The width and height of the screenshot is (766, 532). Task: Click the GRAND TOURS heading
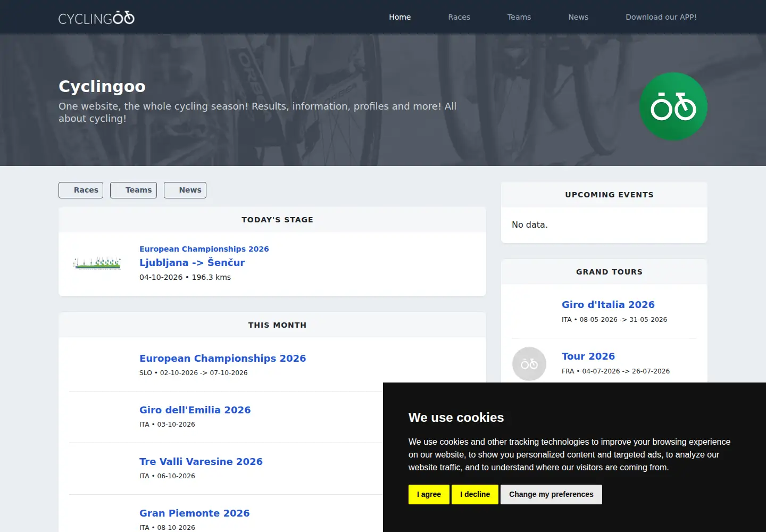click(610, 272)
